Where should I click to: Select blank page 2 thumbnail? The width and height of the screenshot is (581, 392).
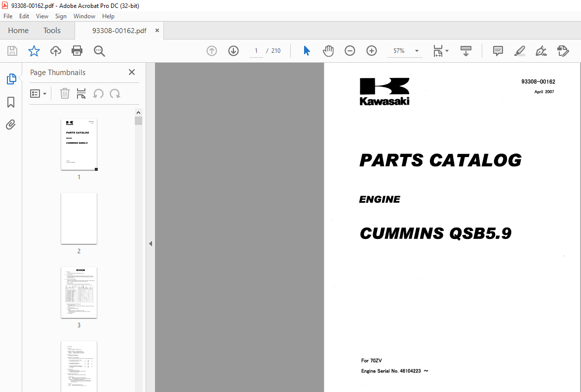(x=79, y=219)
